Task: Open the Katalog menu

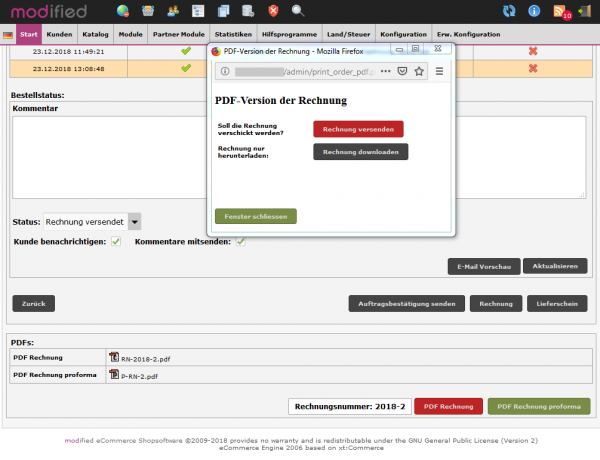Action: 95,34
